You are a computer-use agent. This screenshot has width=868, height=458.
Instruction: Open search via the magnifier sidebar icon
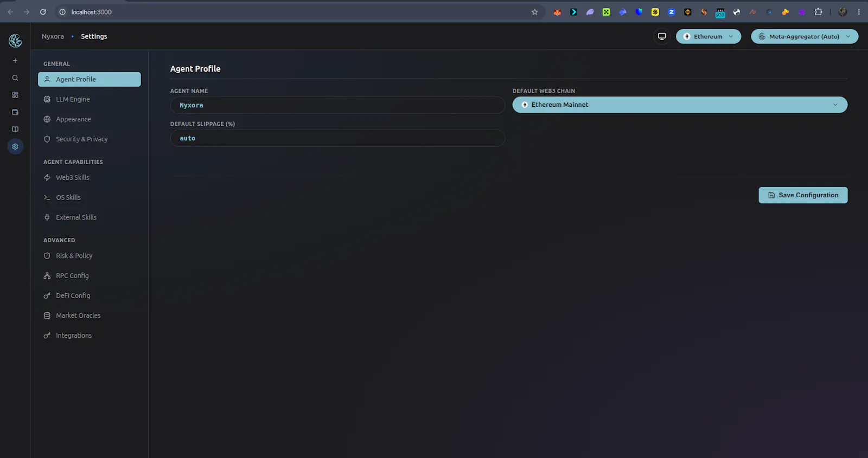point(15,78)
